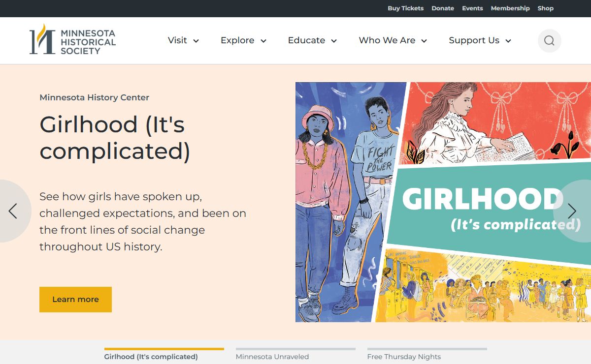Open the search magnifier icon
The image size is (591, 364).
[x=549, y=41]
